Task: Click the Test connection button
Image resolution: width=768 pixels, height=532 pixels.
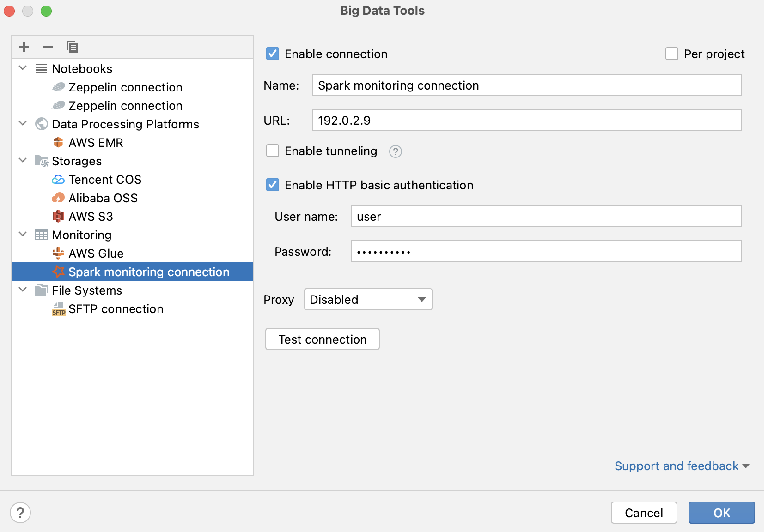Action: [322, 339]
